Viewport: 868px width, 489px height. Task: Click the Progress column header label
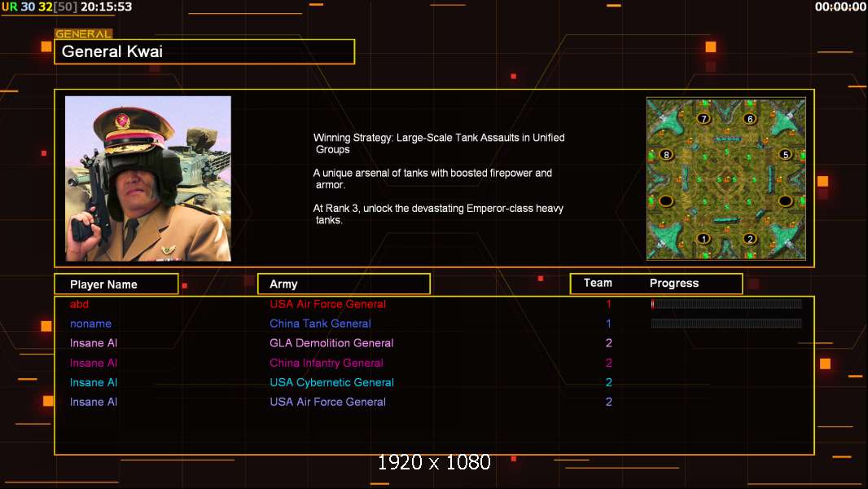pos(673,283)
